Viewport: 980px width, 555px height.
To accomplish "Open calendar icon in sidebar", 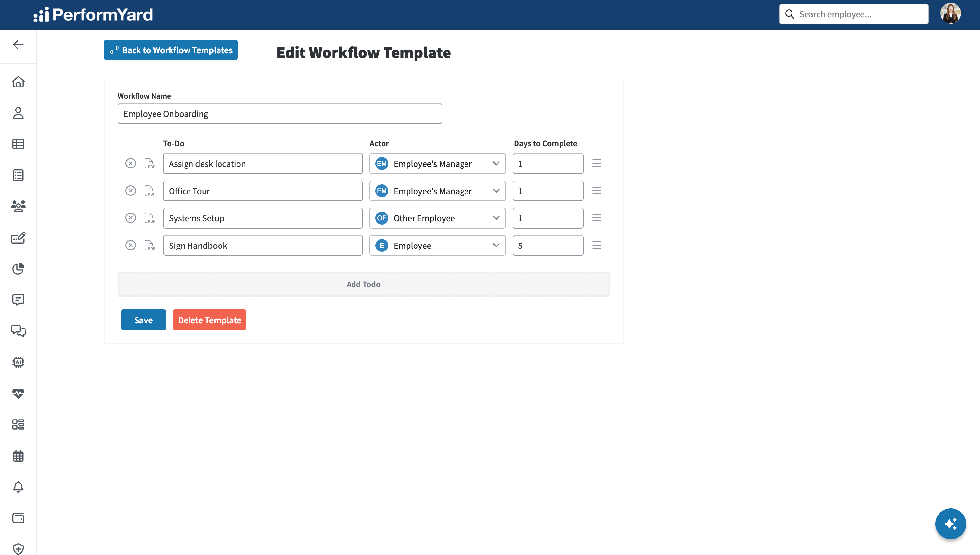I will click(x=18, y=455).
